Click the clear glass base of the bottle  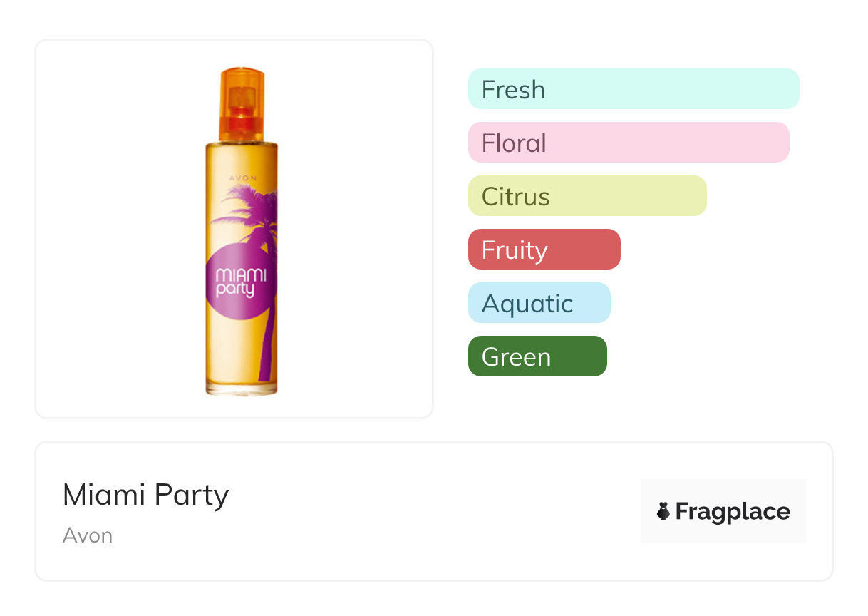click(x=242, y=389)
